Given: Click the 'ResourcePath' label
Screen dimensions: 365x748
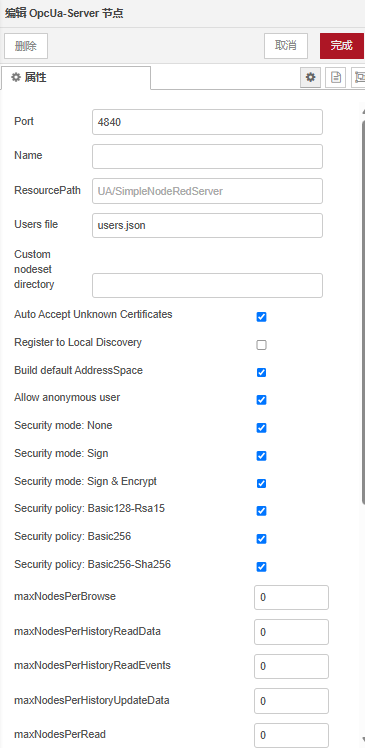Looking at the screenshot, I should [47, 190].
